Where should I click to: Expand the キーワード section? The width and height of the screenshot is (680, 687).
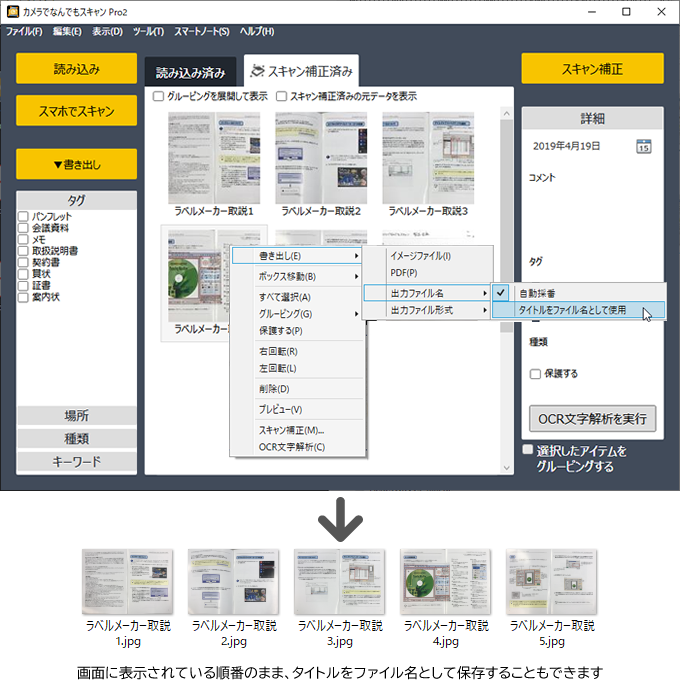(76, 462)
